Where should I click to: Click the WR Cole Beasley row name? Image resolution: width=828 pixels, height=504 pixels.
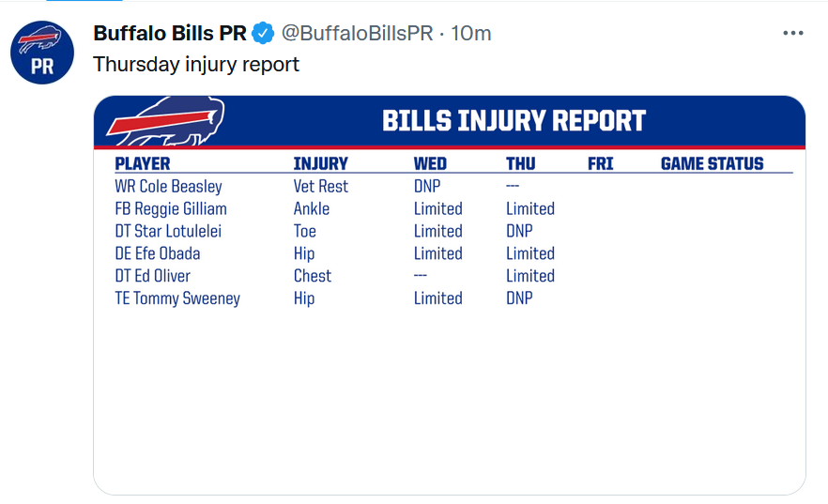point(168,186)
